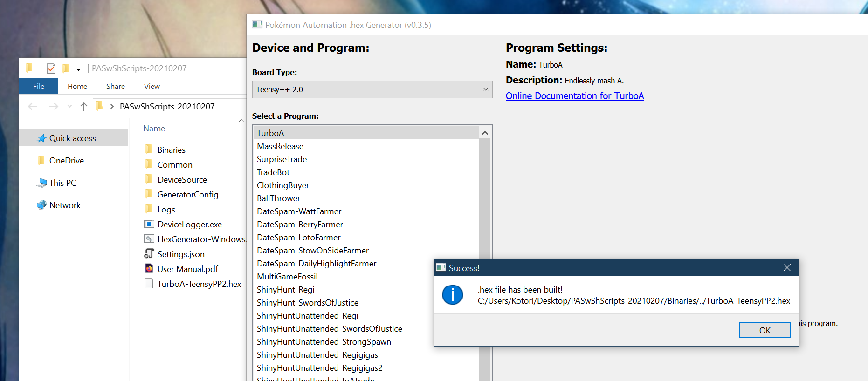
Task: Select Settings.json file icon
Action: tap(149, 253)
